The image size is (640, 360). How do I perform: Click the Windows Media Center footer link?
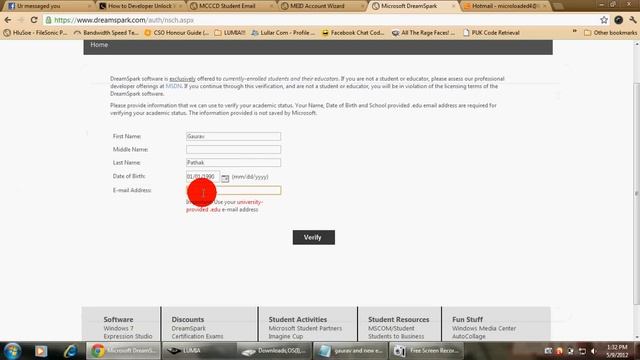coord(484,328)
